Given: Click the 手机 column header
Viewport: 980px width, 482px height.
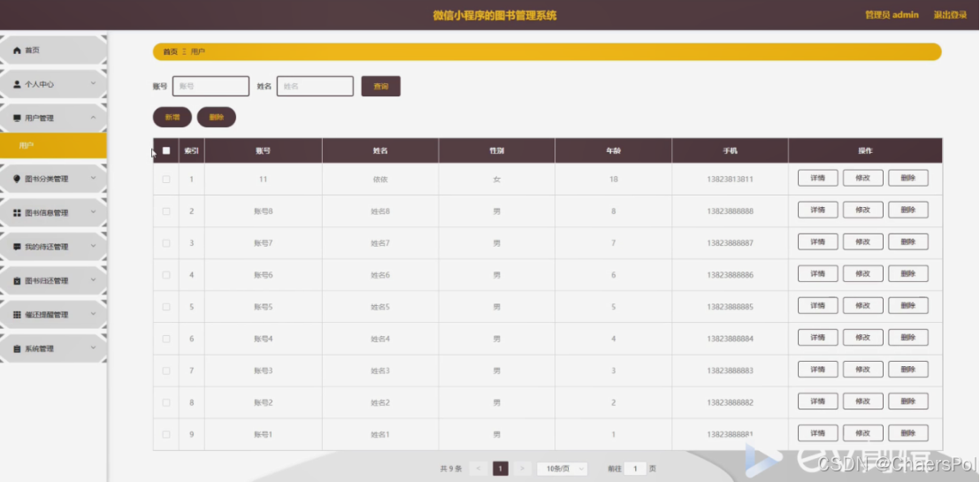Looking at the screenshot, I should pyautogui.click(x=730, y=150).
